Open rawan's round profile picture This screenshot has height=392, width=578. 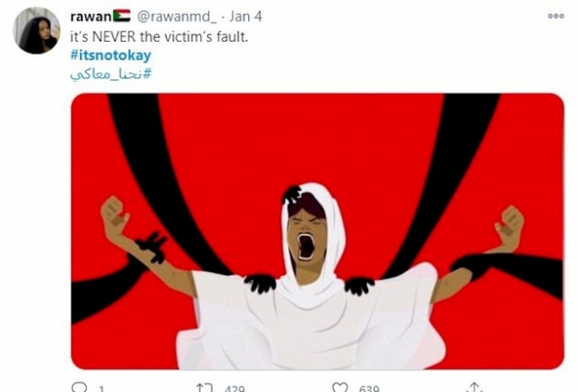(36, 31)
